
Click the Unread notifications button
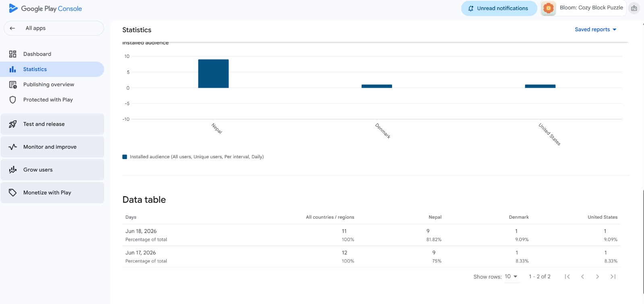(499, 8)
